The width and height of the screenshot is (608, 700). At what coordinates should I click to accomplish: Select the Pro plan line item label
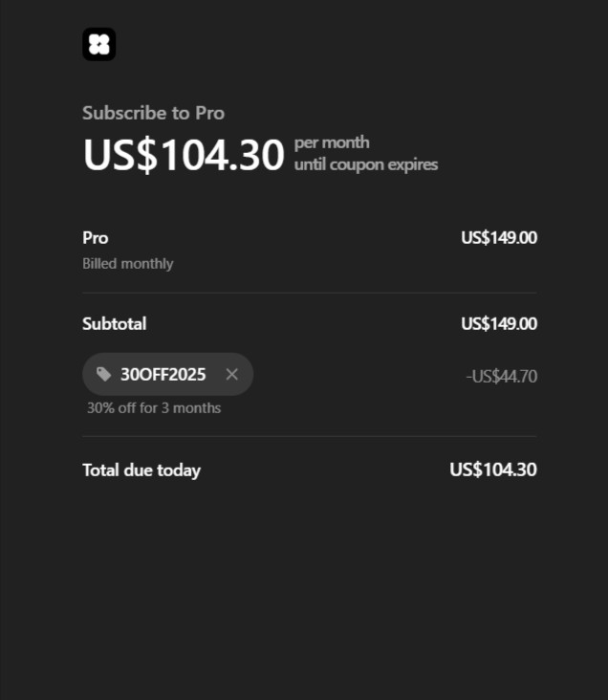coord(96,238)
